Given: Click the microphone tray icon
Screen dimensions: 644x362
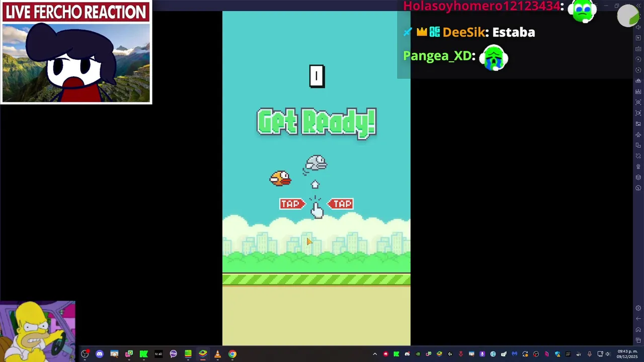Looking at the screenshot, I should (589, 354).
